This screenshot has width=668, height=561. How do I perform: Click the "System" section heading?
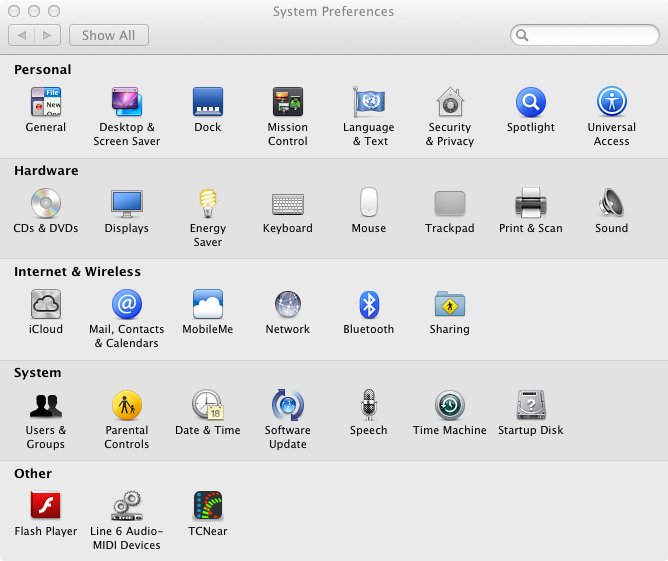[x=37, y=373]
